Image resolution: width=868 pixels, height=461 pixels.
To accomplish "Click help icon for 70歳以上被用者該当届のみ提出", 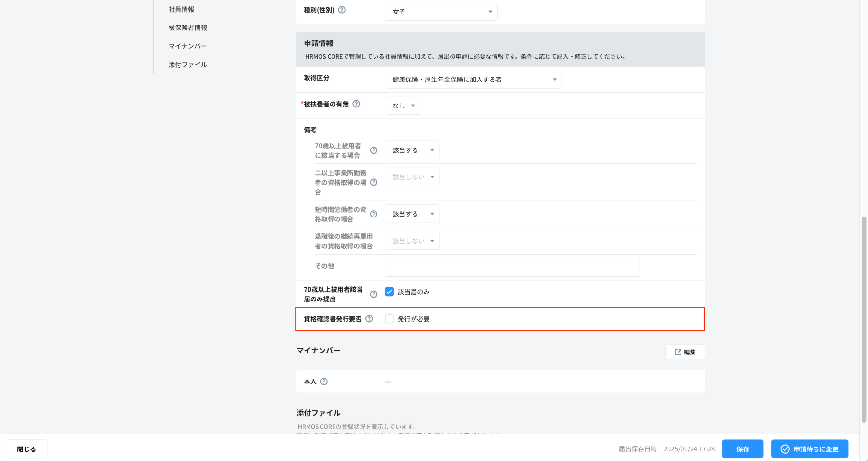I will tap(374, 294).
